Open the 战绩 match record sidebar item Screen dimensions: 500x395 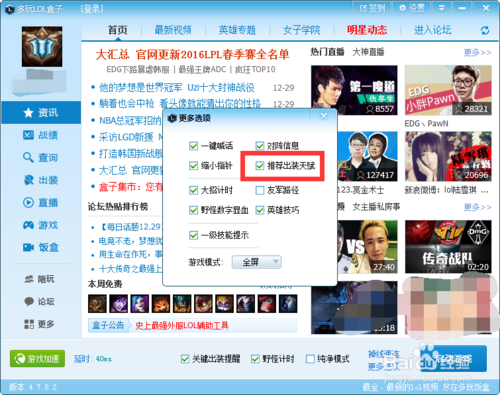pos(41,135)
